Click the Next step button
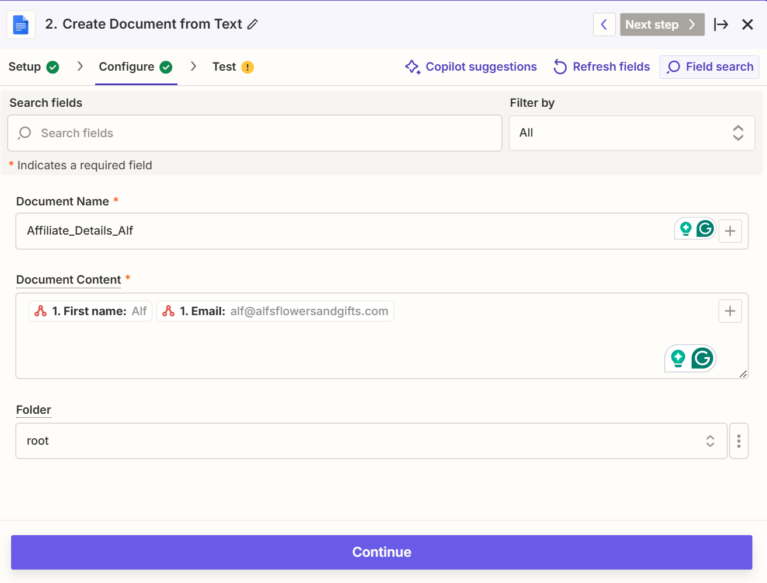Screen dimensions: 767x583 pos(662,24)
